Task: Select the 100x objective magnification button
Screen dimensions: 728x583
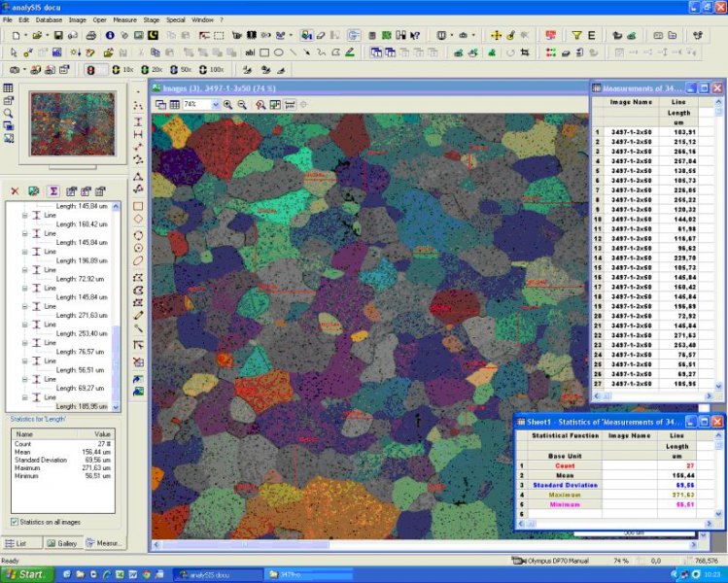Action: coord(211,70)
